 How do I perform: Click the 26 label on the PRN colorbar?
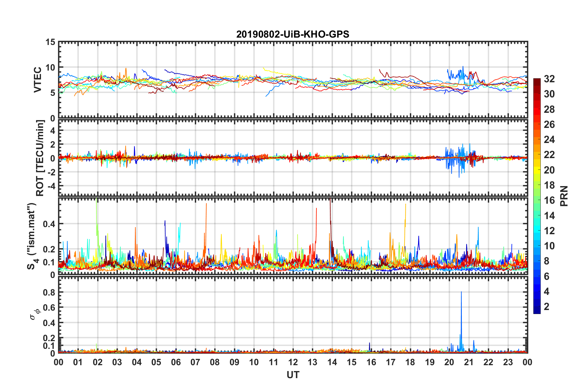[x=549, y=125]
